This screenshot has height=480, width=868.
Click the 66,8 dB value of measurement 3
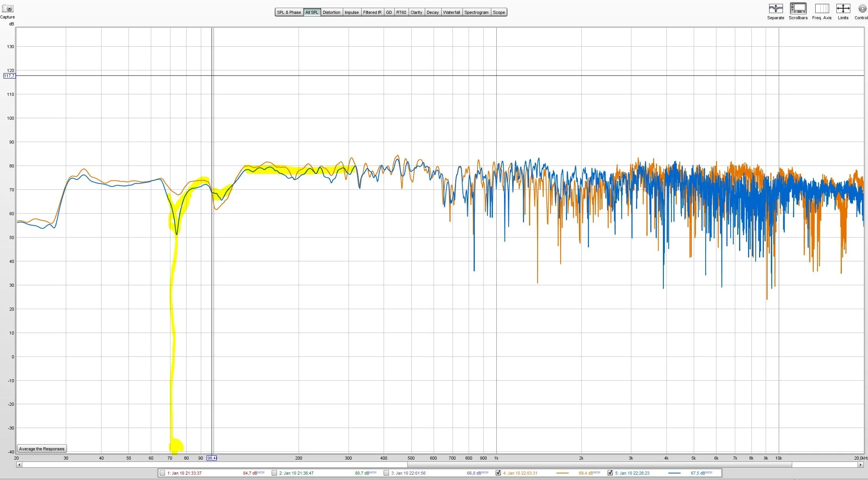[474, 473]
